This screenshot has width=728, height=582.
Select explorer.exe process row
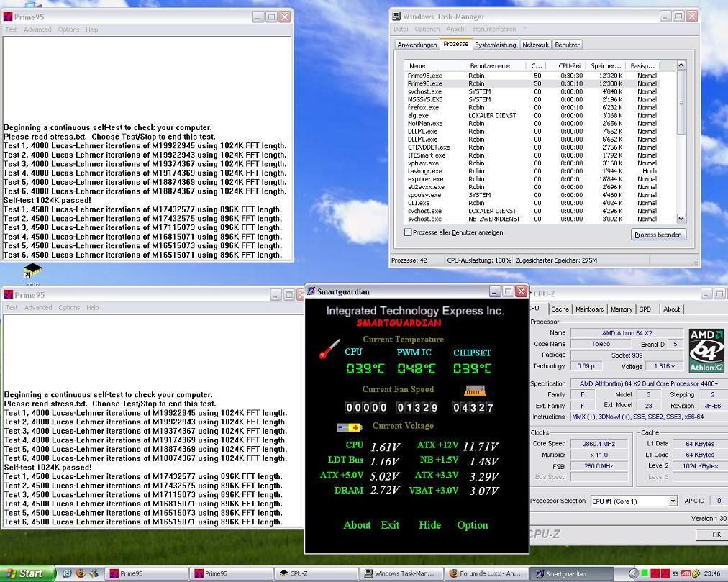tap(532, 179)
